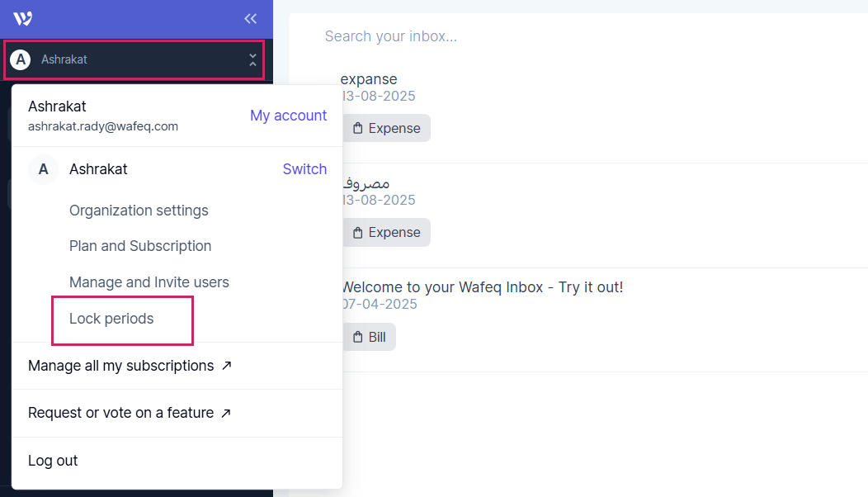Screen dimensions: 868x497
Task: Select Lock periods menu entry
Action: 111,319
